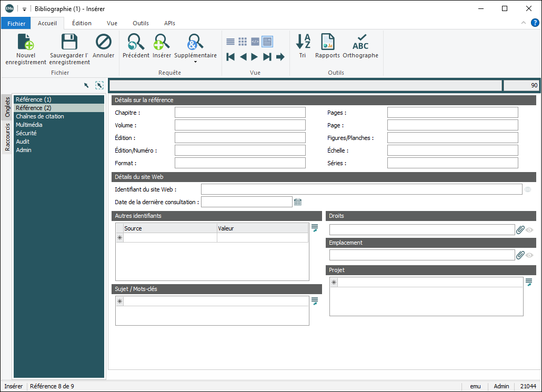
Task: Open the quick access toolbar dropdown in title bar
Action: tap(24, 9)
